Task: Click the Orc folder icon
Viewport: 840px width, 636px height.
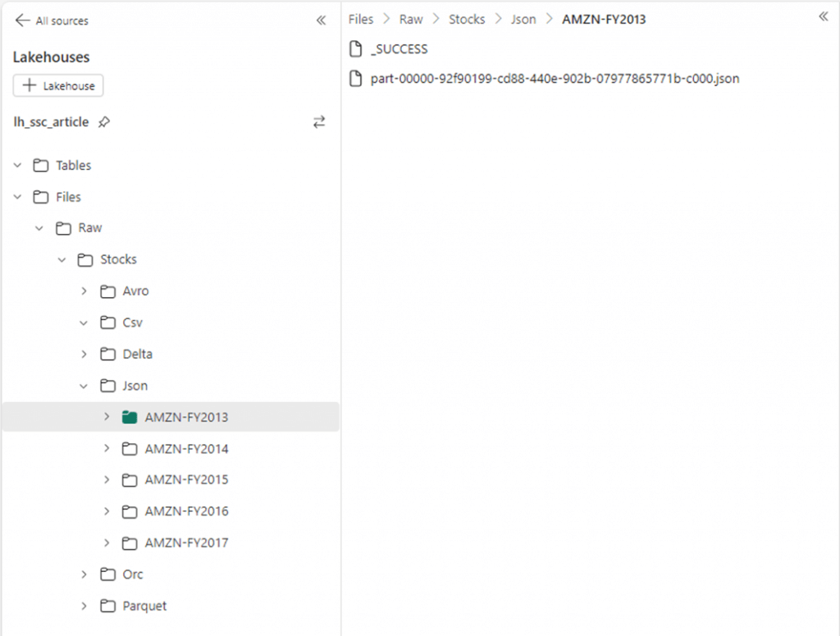Action: pos(107,574)
